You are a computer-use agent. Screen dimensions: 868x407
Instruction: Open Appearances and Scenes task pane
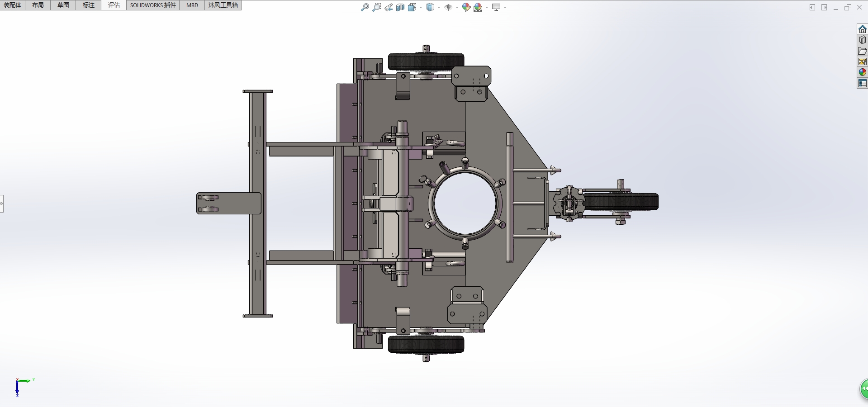pos(862,72)
